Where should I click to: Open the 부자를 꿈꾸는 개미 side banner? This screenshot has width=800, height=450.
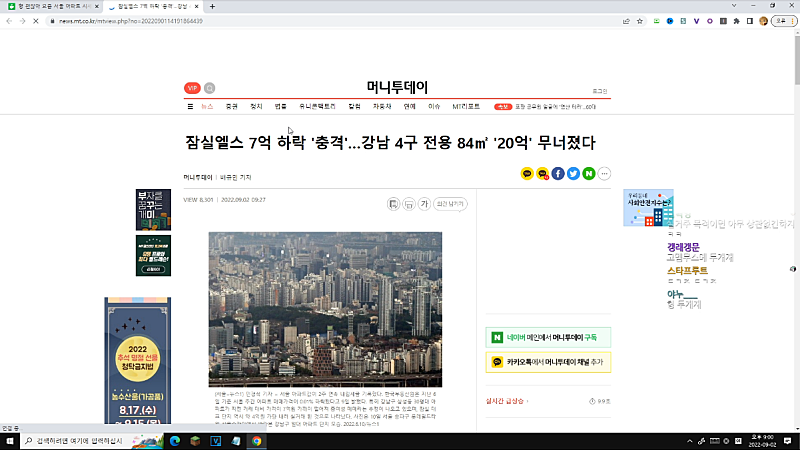tap(153, 210)
